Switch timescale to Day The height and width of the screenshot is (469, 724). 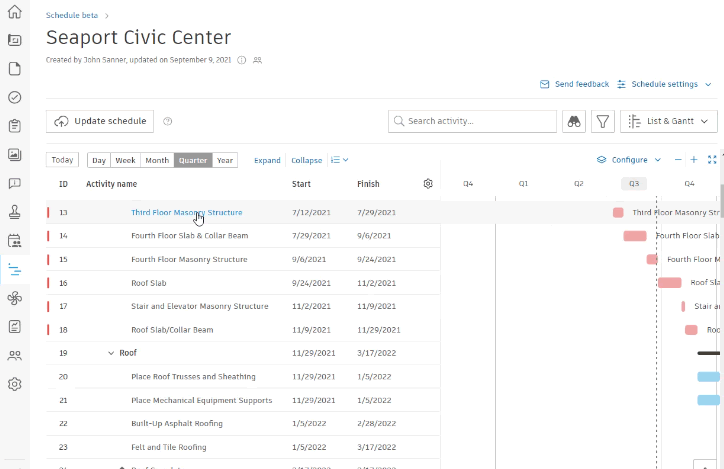pos(99,160)
